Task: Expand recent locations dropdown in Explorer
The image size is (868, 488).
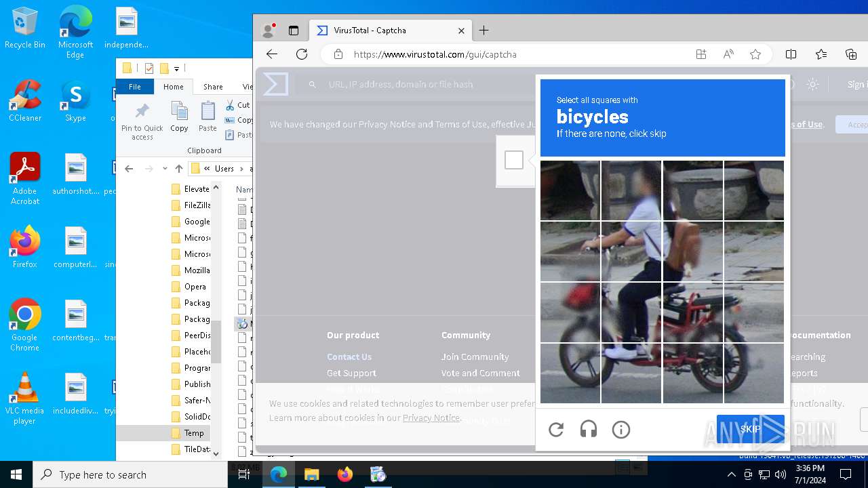Action: tap(165, 169)
